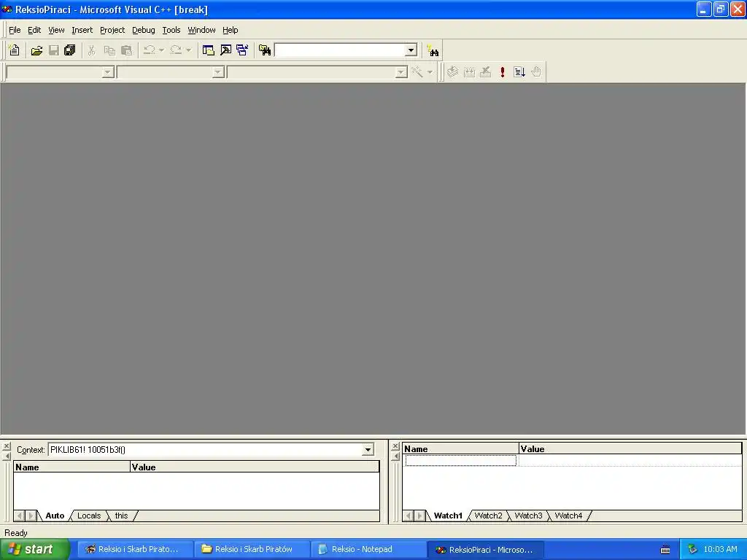Click the Search binoculars icon
Viewport: 747px width, 560px height.
(433, 50)
